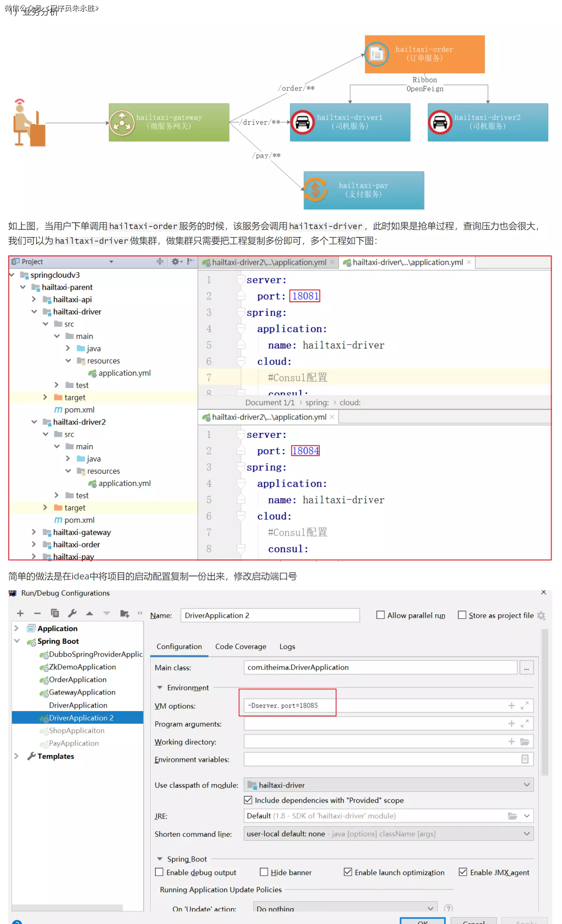Click the Project panel settings gear icon
Viewport: 562px width, 924px height.
[x=175, y=261]
